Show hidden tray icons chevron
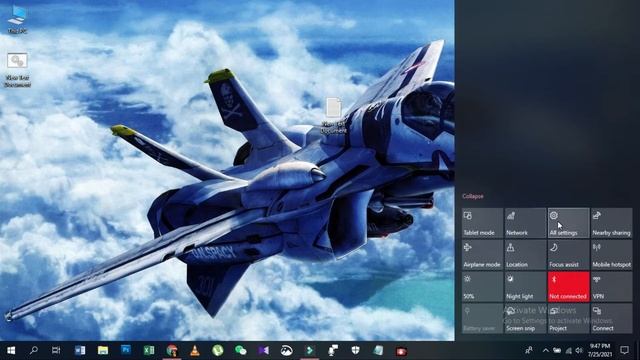This screenshot has width=640, height=360. pos(546,350)
